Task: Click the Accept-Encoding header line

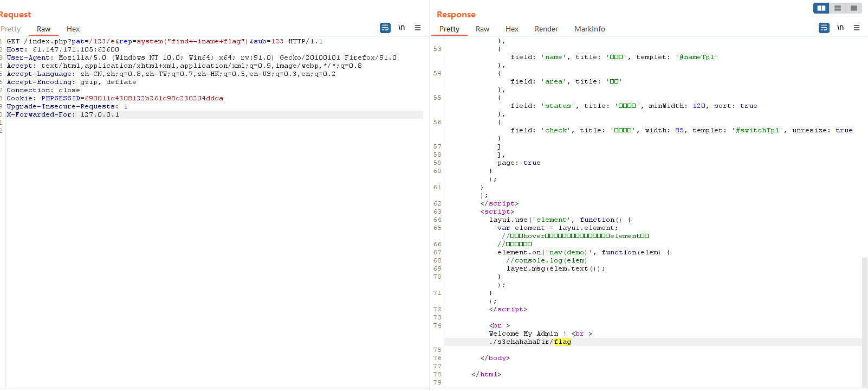Action: coord(72,82)
